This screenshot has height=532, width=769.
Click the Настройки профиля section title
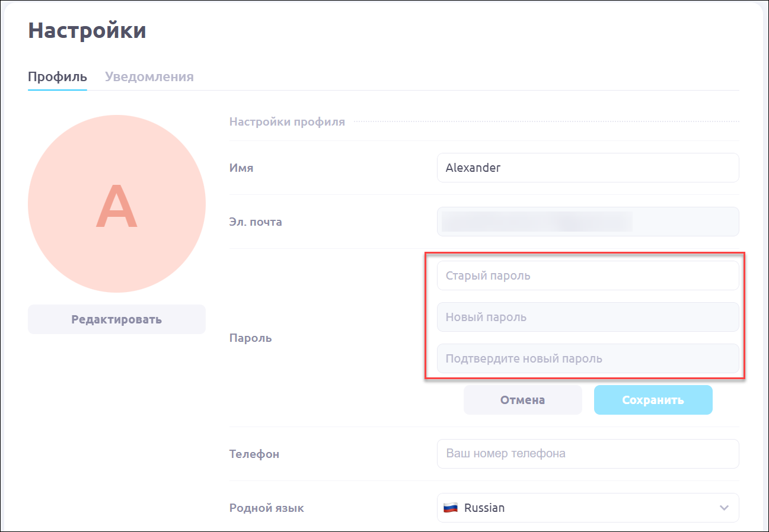[x=287, y=122]
